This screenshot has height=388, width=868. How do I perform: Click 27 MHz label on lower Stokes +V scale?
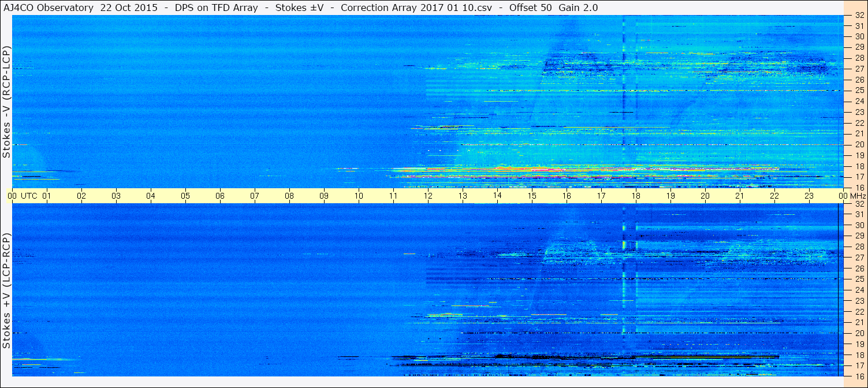tap(859, 258)
